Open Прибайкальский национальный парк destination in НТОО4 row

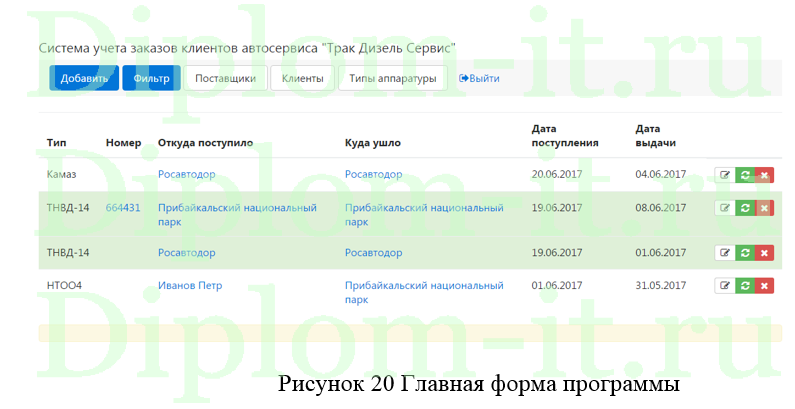[424, 292]
